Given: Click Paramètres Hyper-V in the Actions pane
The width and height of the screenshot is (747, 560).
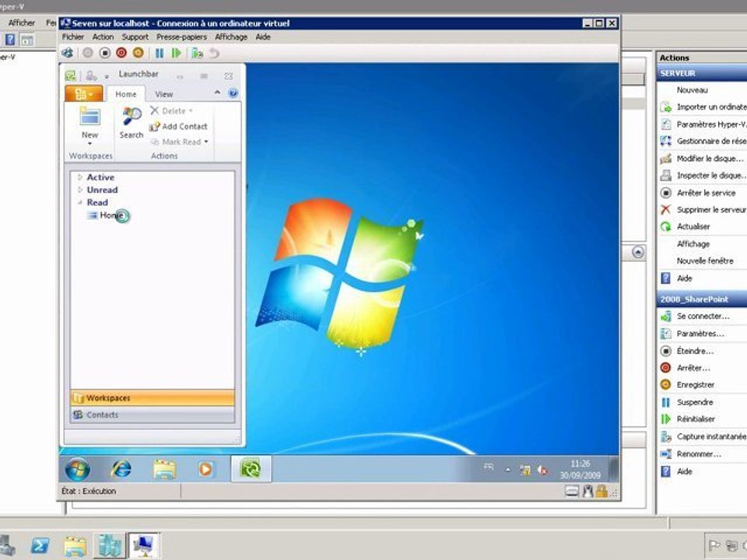Looking at the screenshot, I should coord(703,124).
